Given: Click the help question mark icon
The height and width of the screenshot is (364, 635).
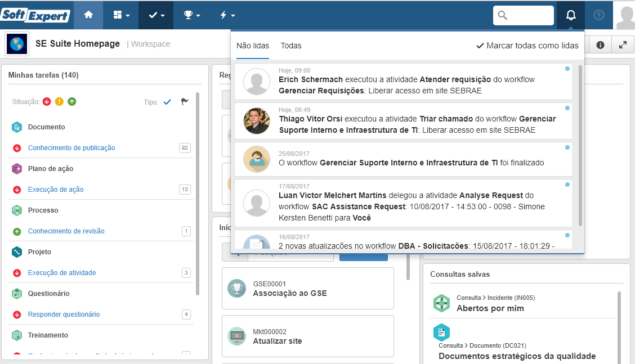Looking at the screenshot, I should [x=598, y=15].
